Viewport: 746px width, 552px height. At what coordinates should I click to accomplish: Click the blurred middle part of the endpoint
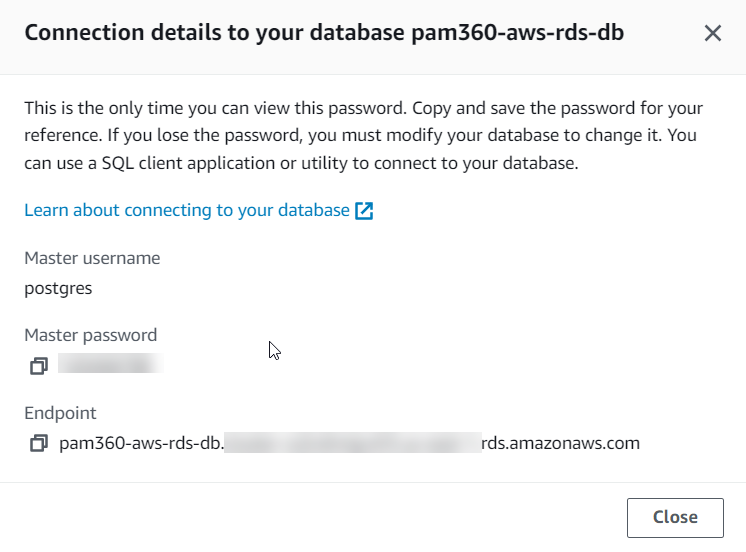point(350,442)
